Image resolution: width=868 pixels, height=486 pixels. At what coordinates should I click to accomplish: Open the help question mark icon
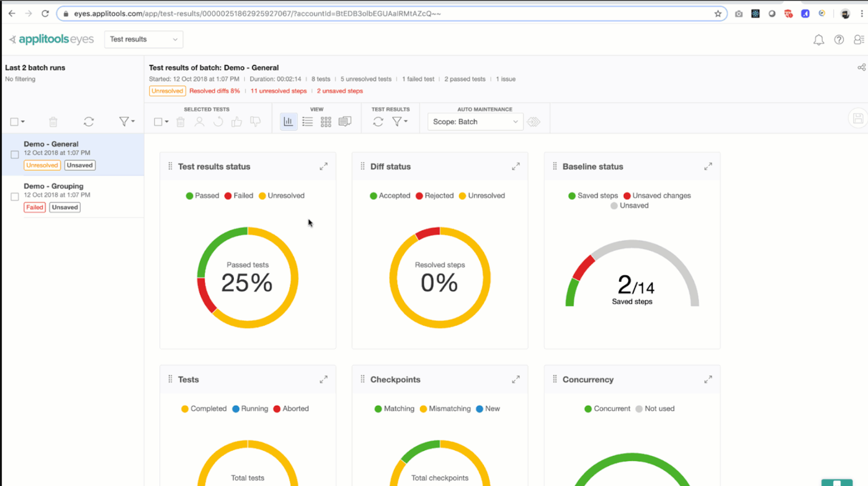839,40
